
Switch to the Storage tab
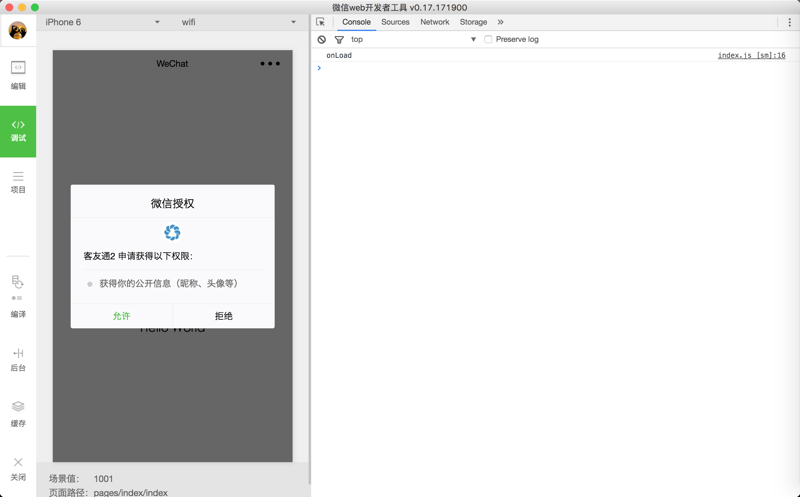click(x=473, y=22)
